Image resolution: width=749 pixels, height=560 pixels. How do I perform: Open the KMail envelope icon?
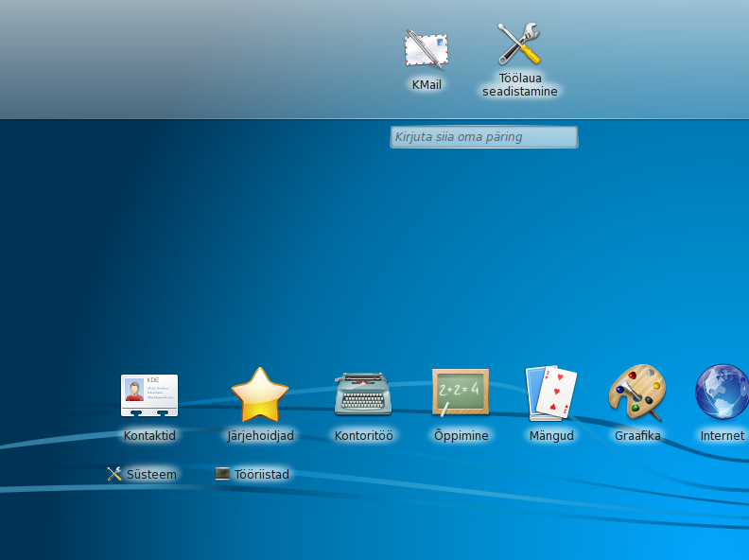click(426, 49)
